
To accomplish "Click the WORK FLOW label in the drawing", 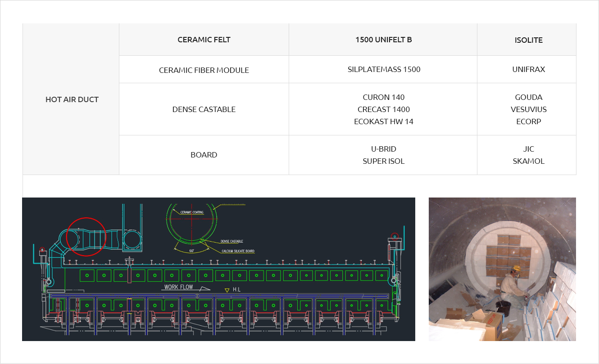I will click(178, 287).
